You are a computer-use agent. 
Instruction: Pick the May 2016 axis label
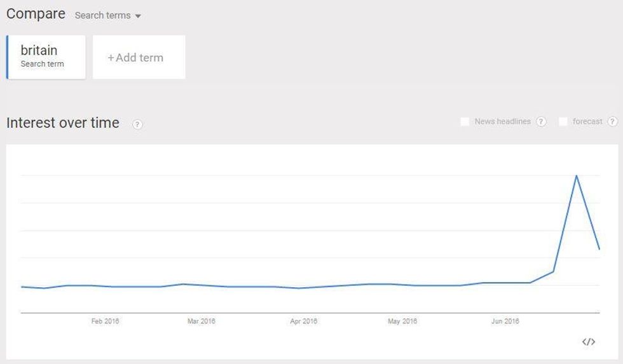402,321
